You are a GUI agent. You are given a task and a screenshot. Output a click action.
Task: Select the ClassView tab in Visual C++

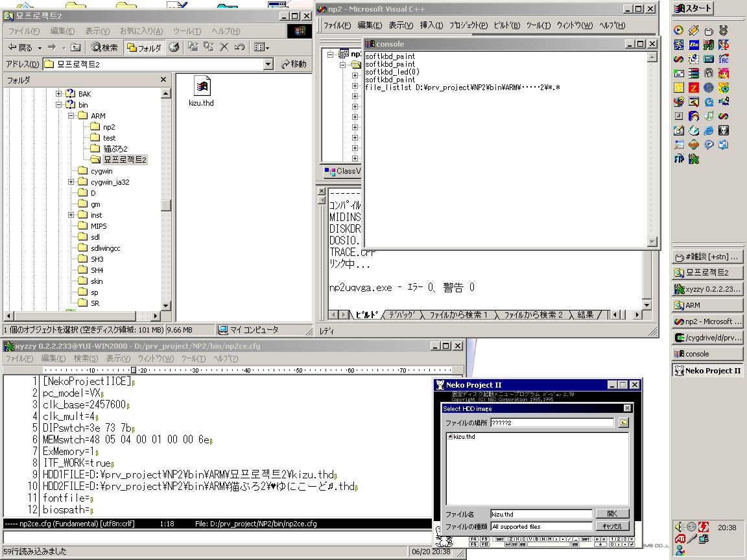[342, 171]
